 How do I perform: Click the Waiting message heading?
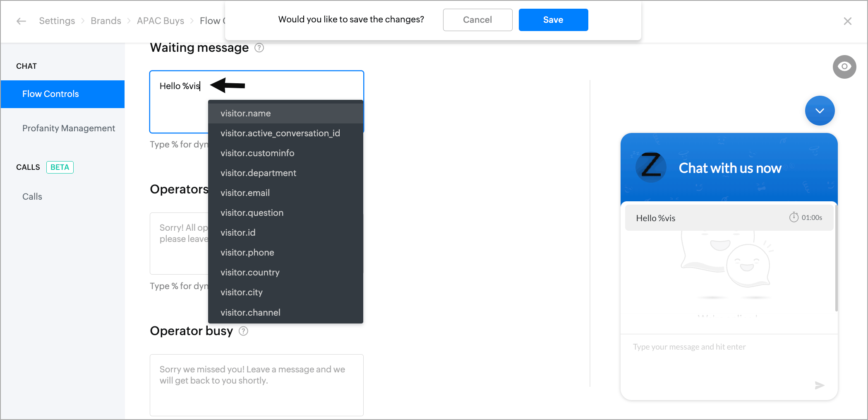click(199, 48)
